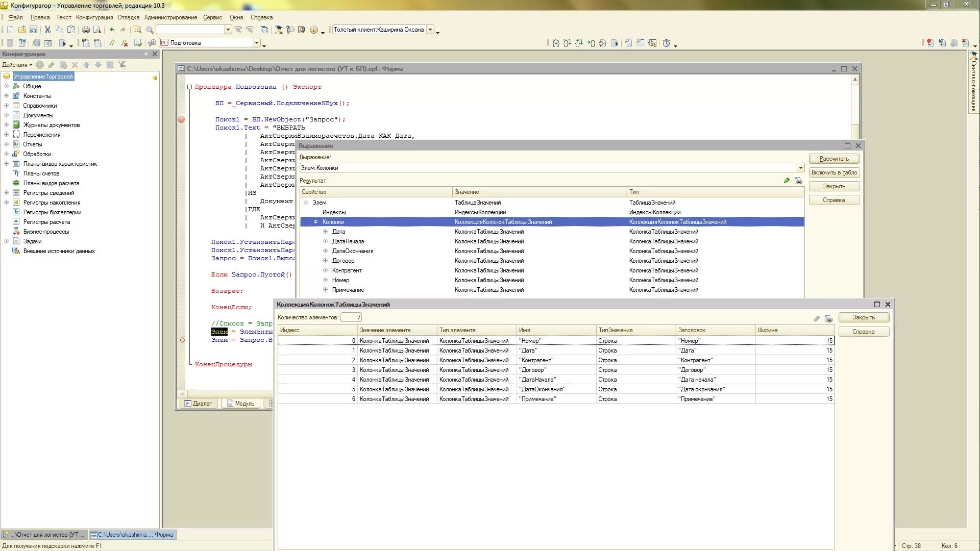Screen dimensions: 980x551
Task: Click Справка in collection columns window
Action: pyautogui.click(x=864, y=332)
